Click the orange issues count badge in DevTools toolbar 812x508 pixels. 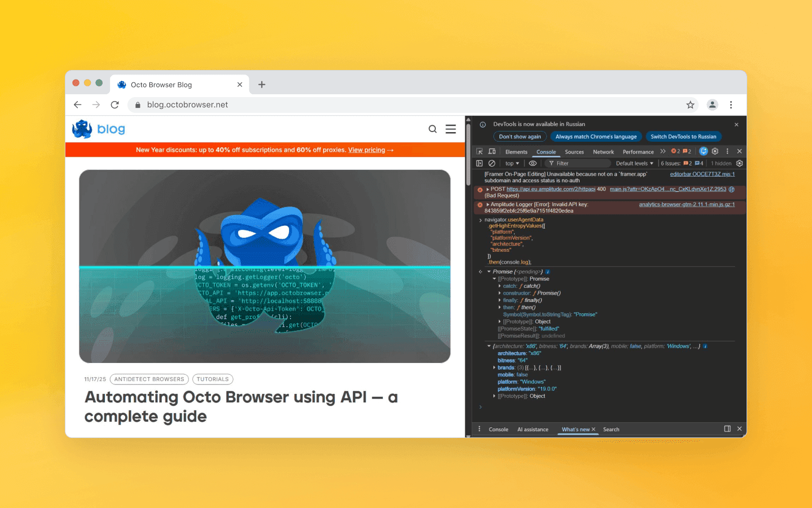[x=687, y=151]
